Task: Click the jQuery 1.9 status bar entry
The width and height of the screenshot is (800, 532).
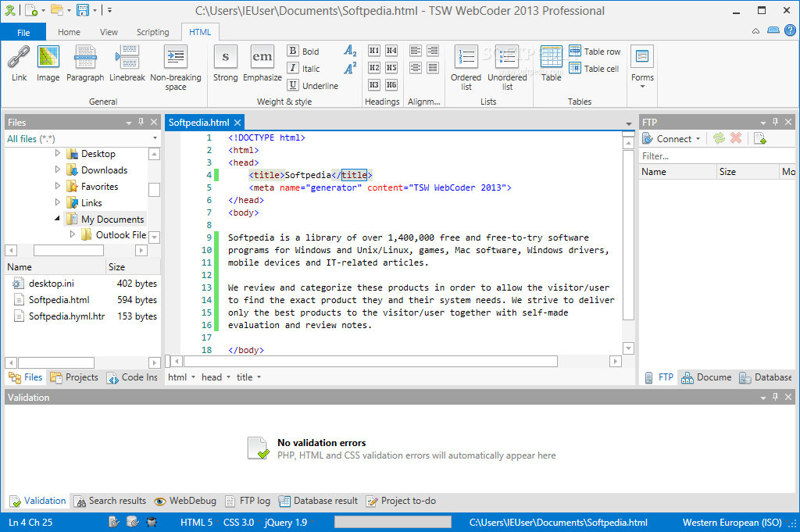Action: tap(286, 523)
